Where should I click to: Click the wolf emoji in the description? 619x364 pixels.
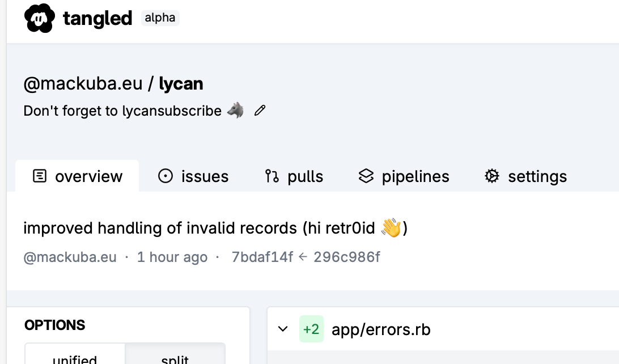tap(235, 110)
